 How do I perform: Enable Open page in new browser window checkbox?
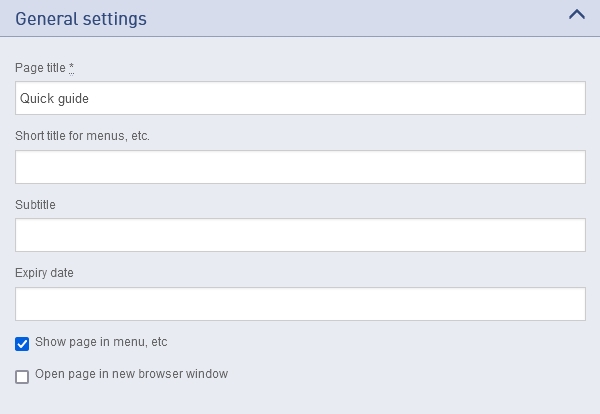(x=22, y=377)
